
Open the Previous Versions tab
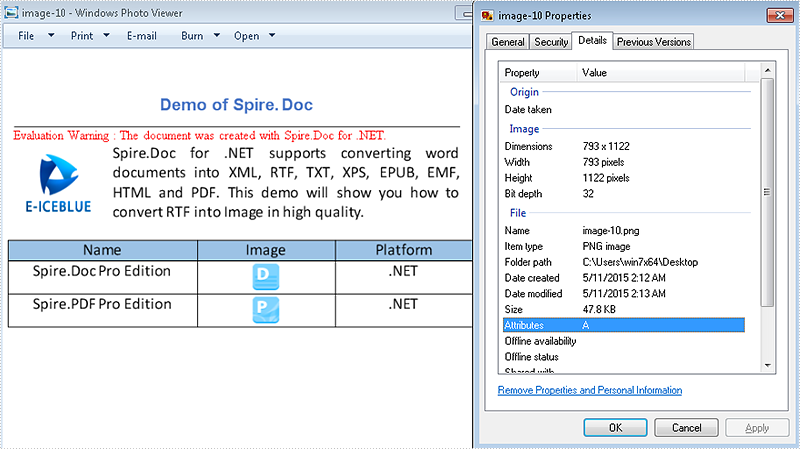pos(654,42)
